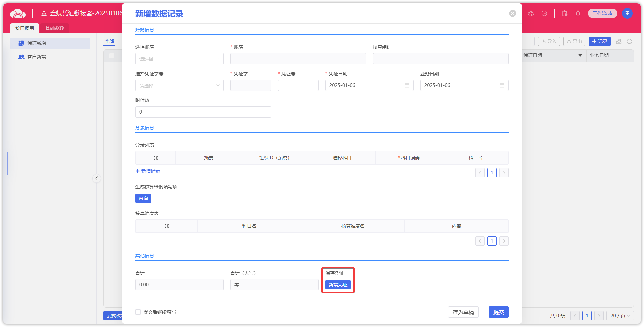Open calendar icon in 凭证日期 field
The image size is (644, 327).
[407, 85]
